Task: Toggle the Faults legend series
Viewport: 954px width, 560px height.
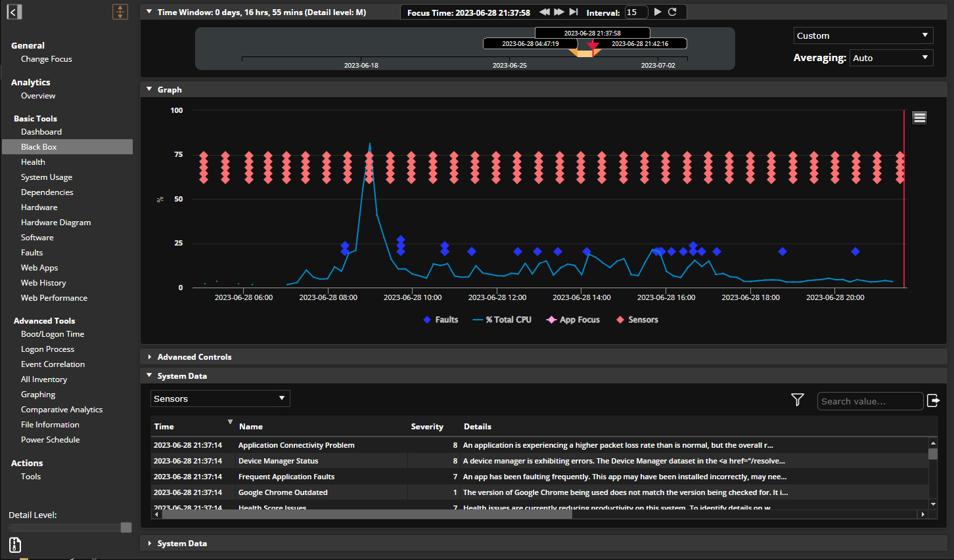Action: [441, 320]
